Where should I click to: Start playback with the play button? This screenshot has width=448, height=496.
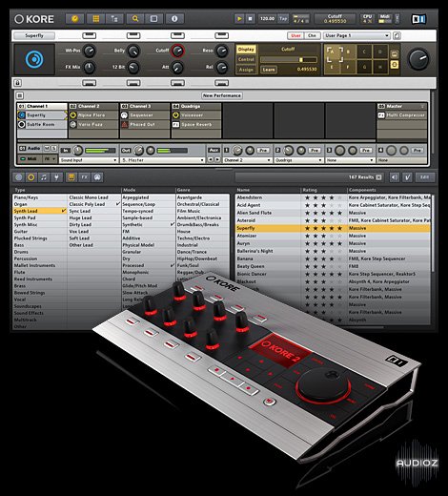[239, 19]
